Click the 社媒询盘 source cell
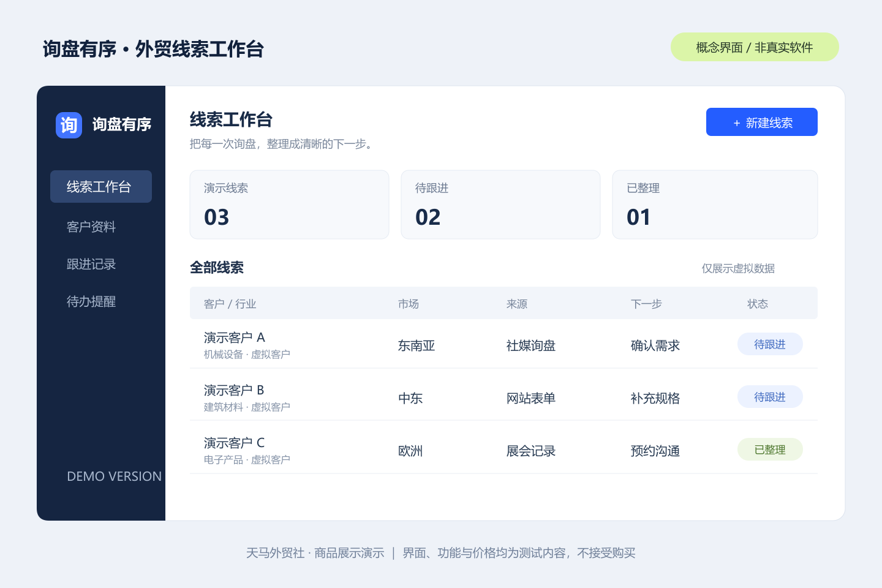This screenshot has height=588, width=882. click(531, 345)
